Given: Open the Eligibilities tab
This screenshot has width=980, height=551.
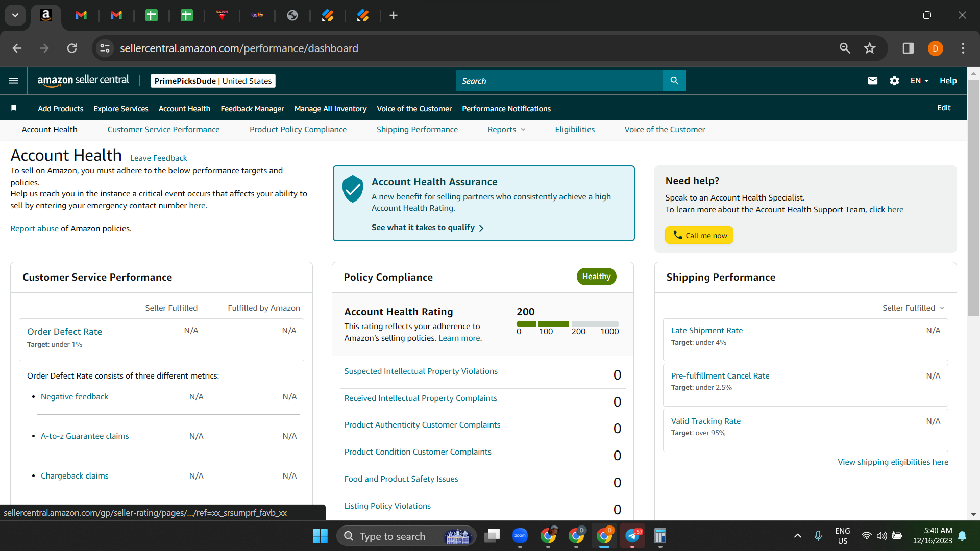Looking at the screenshot, I should click(575, 130).
